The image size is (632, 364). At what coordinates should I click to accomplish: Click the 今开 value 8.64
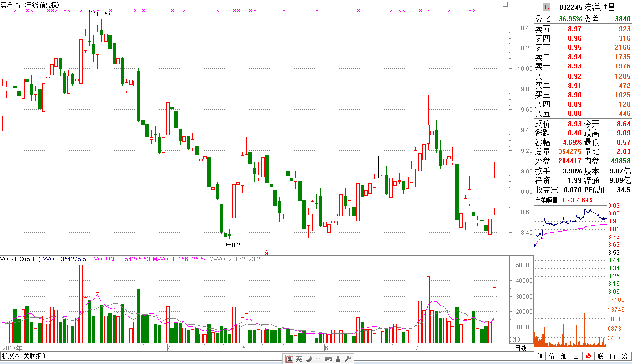623,124
